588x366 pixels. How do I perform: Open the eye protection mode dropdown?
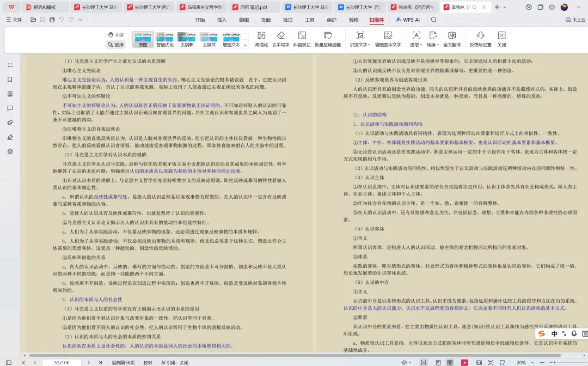tap(406, 363)
